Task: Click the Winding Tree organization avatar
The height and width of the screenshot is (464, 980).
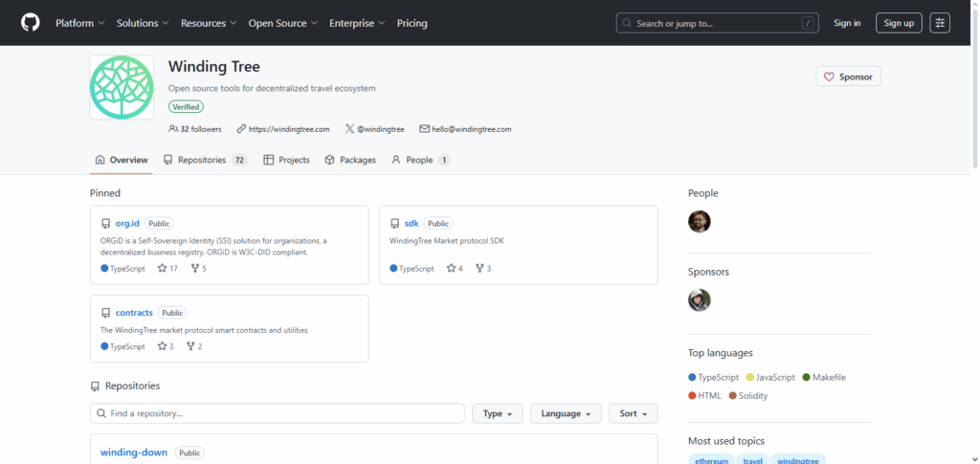Action: pos(122,87)
